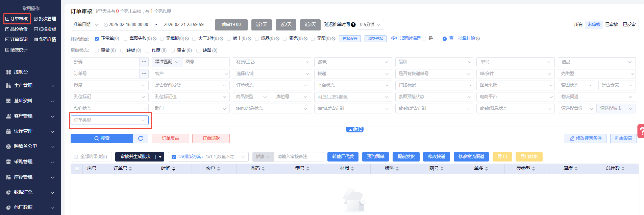Click the blue 搜索 button
Viewport: 644px width, 215px height.
(x=102, y=138)
